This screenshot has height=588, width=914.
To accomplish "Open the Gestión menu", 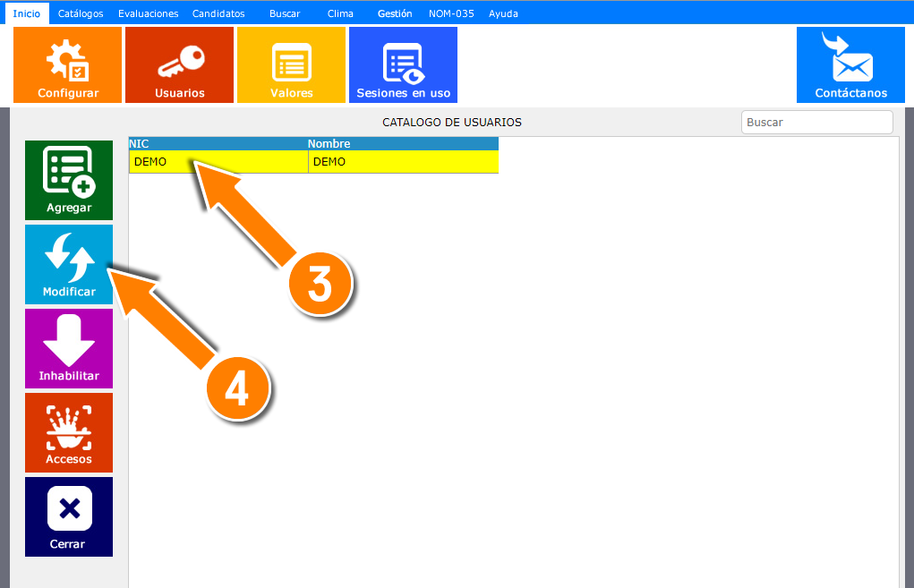I will coord(395,13).
